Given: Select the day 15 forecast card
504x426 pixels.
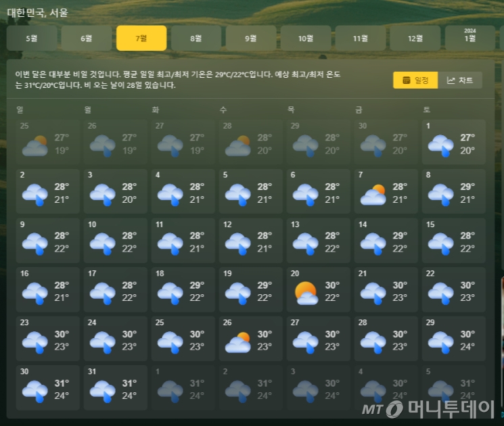Looking at the screenshot, I should click(454, 240).
